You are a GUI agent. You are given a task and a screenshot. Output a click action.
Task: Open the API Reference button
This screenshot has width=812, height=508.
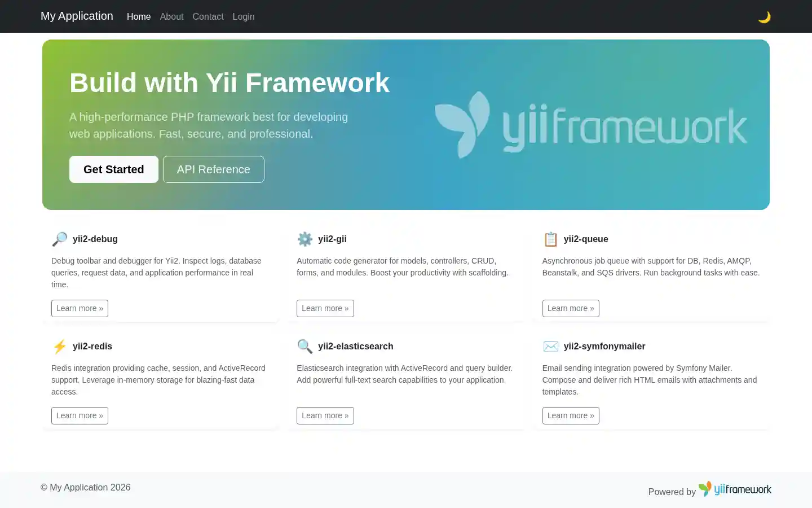(x=214, y=169)
